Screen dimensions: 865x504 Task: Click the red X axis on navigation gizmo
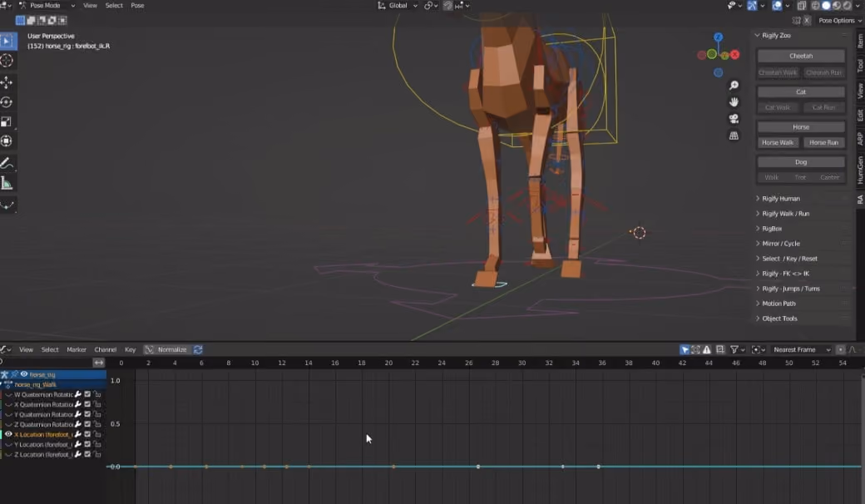coord(734,55)
